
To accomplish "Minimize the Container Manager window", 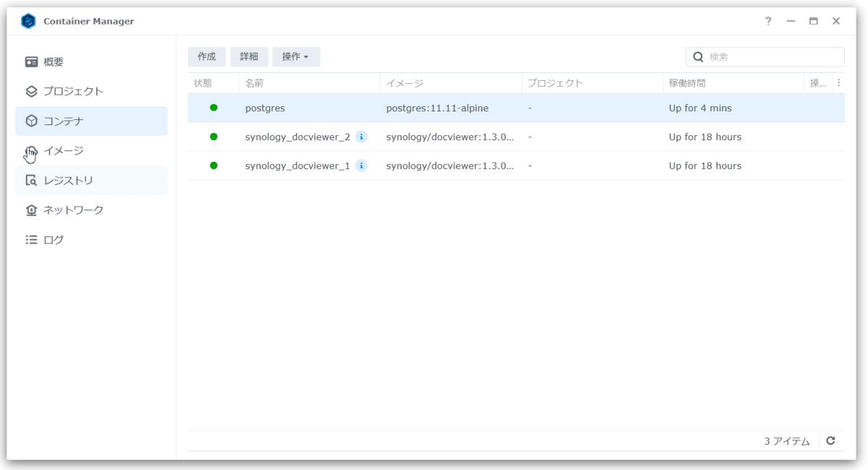I will coord(791,21).
